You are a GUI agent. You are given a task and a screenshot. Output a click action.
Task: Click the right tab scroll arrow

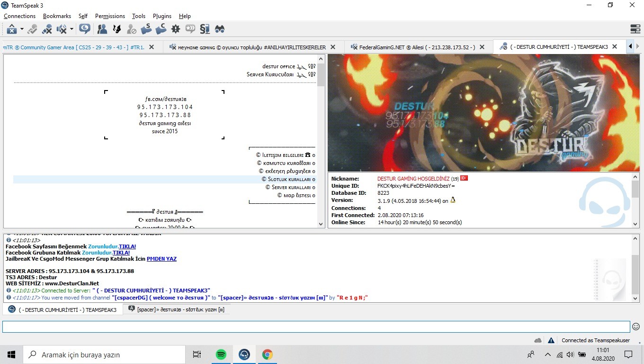(638, 47)
